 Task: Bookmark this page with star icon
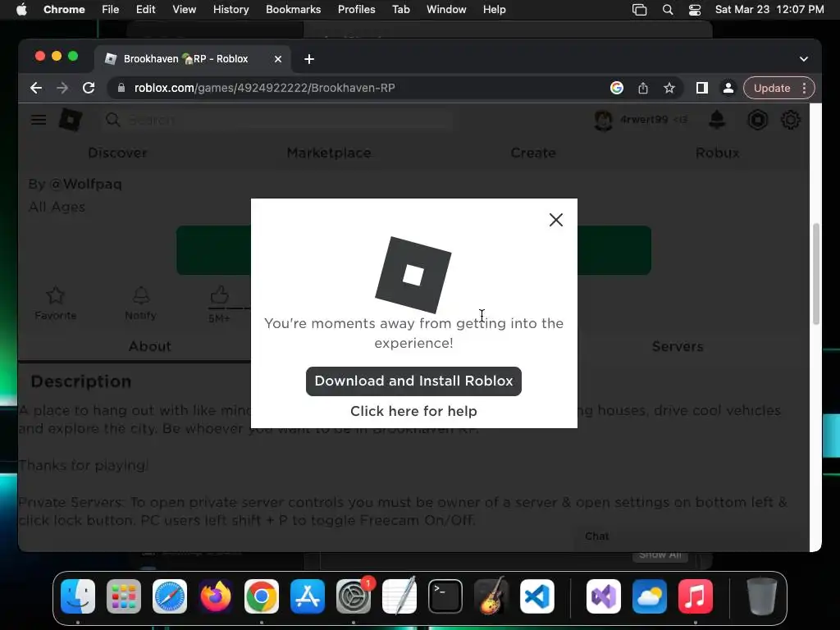point(669,88)
